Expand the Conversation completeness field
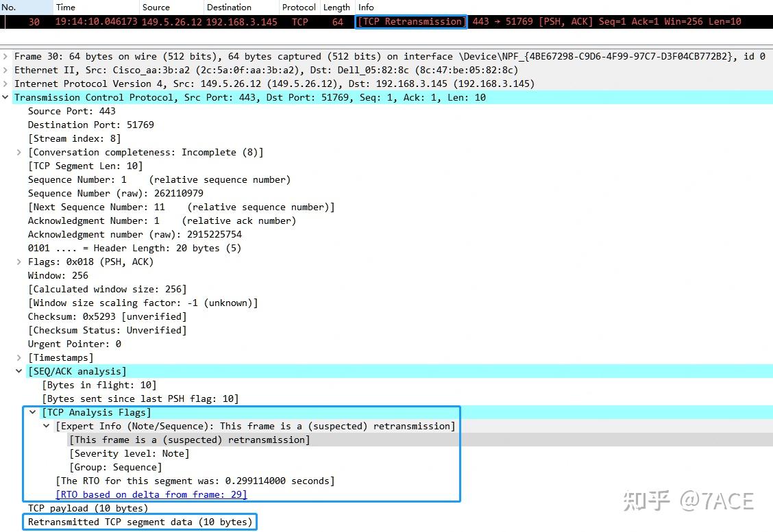 pyautogui.click(x=19, y=152)
